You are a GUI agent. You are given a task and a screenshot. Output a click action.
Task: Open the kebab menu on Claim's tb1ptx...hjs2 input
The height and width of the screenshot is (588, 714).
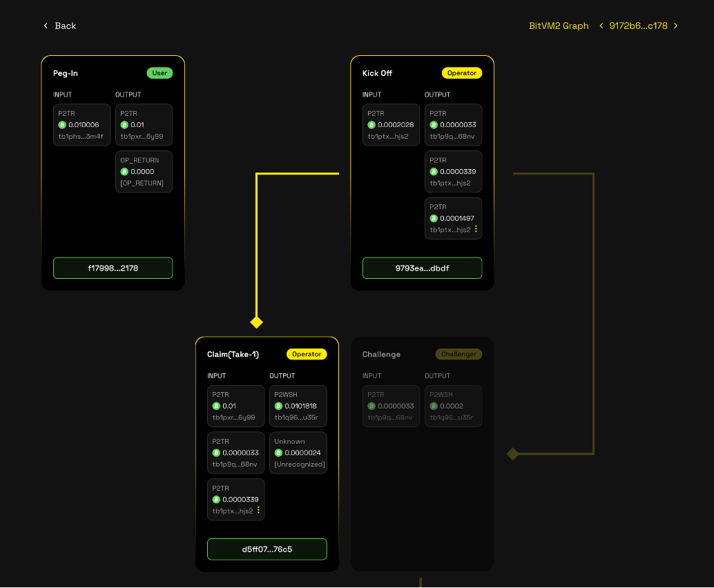point(259,510)
